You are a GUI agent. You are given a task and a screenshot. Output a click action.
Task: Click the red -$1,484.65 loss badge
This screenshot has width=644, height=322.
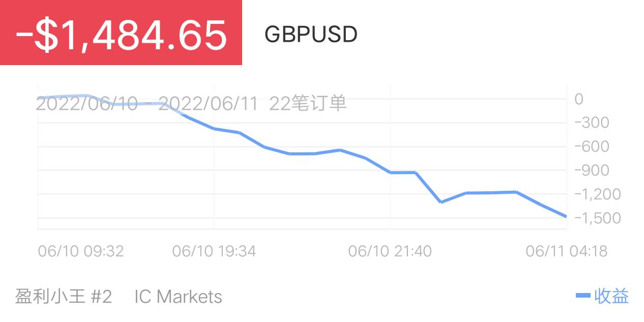coord(121,33)
